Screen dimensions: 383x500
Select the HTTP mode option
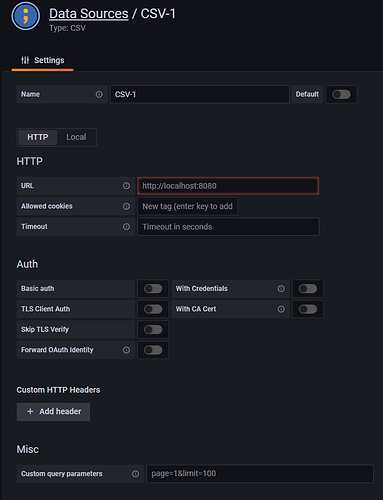tap(38, 137)
